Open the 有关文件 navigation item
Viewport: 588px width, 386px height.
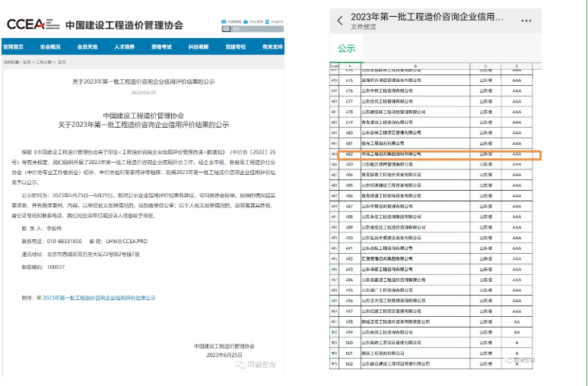pyautogui.click(x=272, y=47)
